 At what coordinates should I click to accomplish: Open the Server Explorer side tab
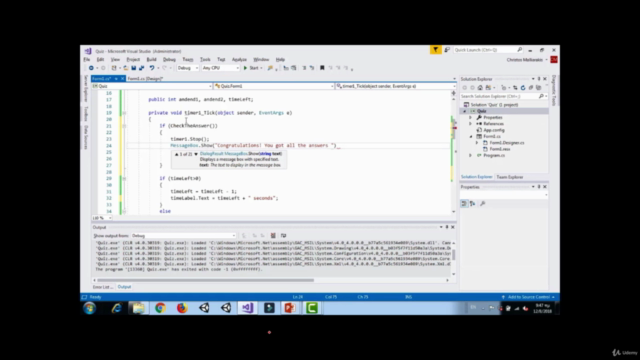click(86, 89)
